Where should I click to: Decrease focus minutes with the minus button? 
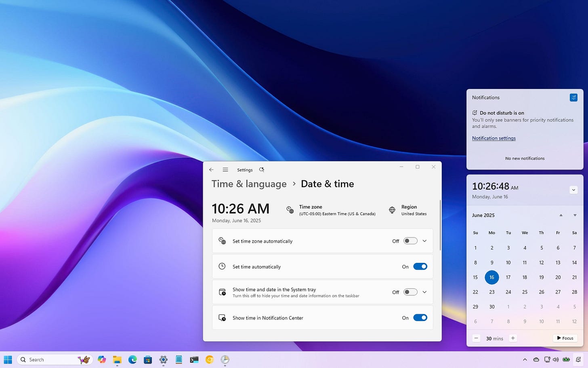(476, 338)
